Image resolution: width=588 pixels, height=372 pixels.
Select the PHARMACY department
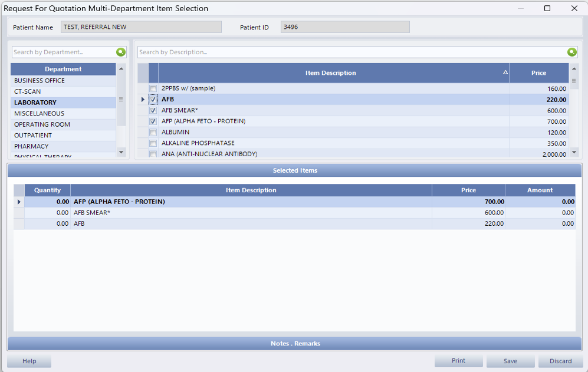[63, 146]
